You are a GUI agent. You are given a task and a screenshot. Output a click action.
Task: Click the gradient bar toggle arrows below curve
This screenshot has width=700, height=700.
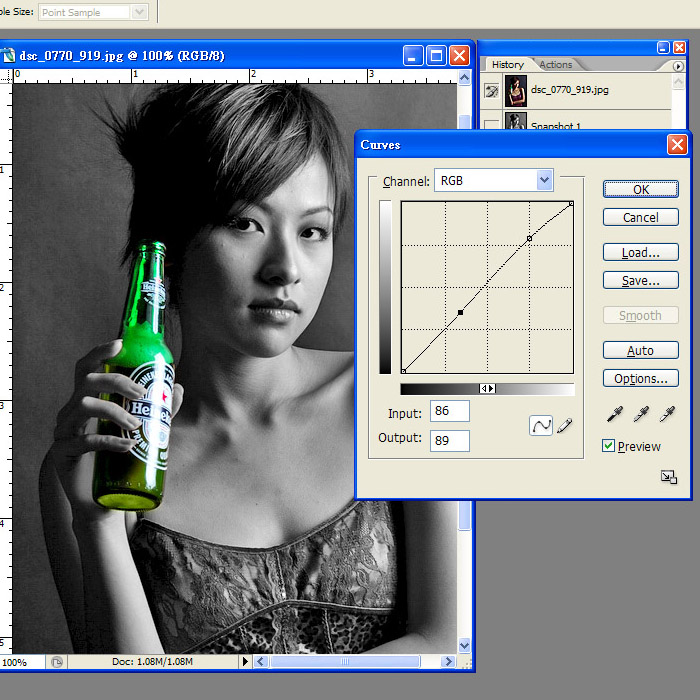click(x=487, y=389)
